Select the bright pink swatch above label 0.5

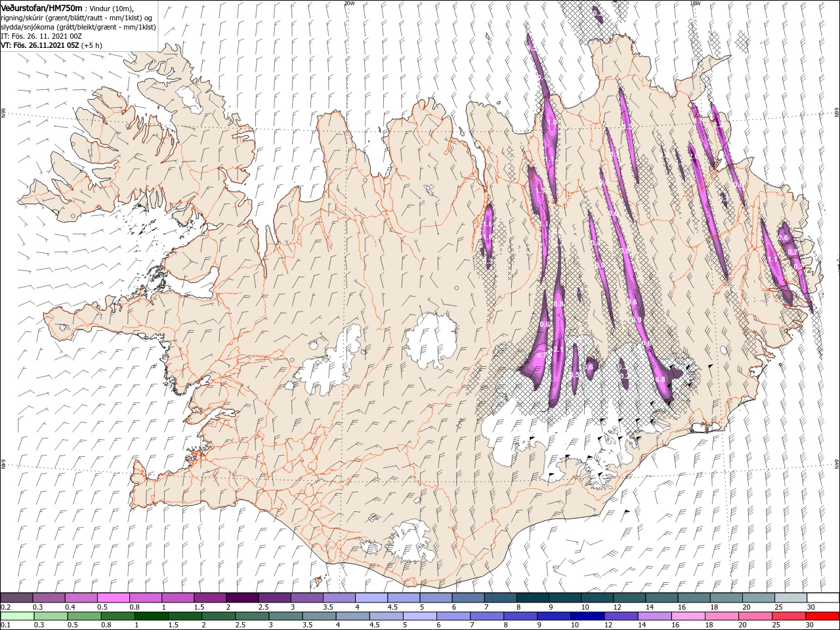pos(113,598)
